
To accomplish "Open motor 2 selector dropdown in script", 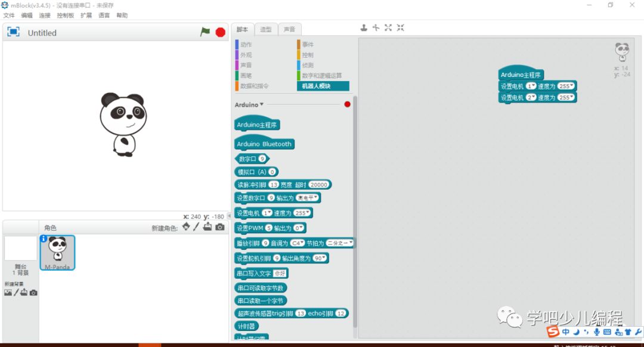I will tap(531, 97).
